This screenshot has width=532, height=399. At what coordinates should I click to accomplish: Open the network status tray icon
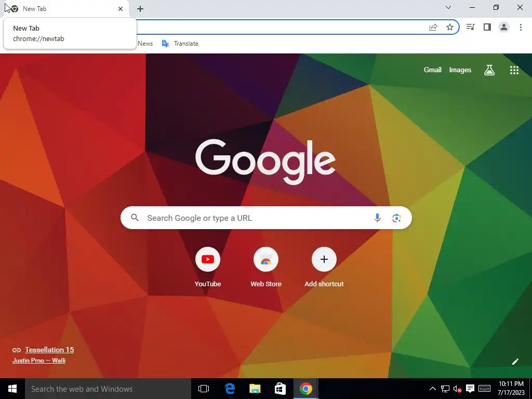click(445, 389)
